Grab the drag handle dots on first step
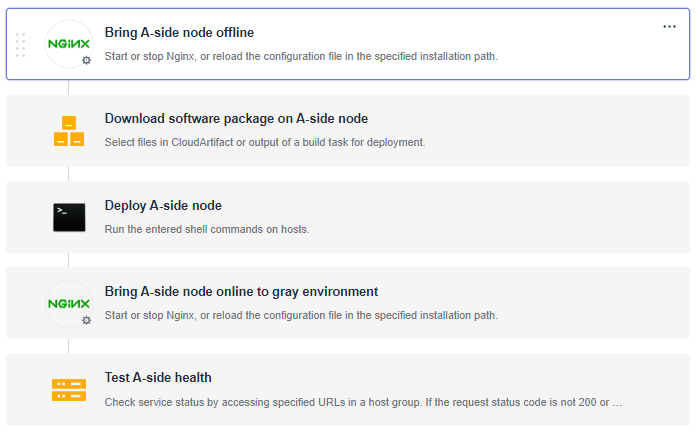This screenshot has height=434, width=700. tap(20, 45)
